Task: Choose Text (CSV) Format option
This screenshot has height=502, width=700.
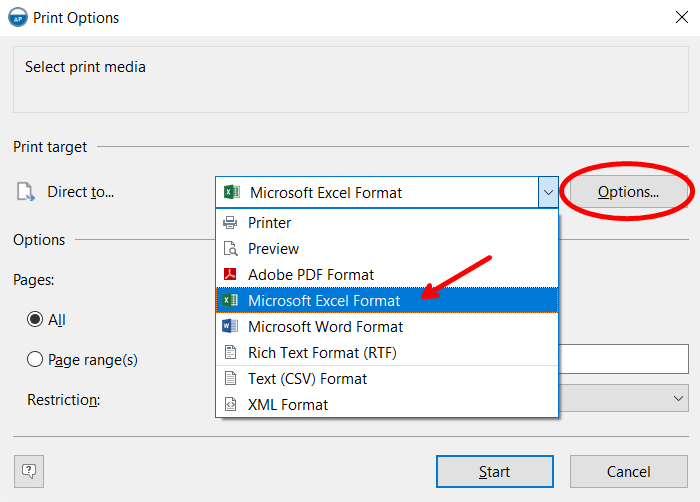Action: pos(307,379)
